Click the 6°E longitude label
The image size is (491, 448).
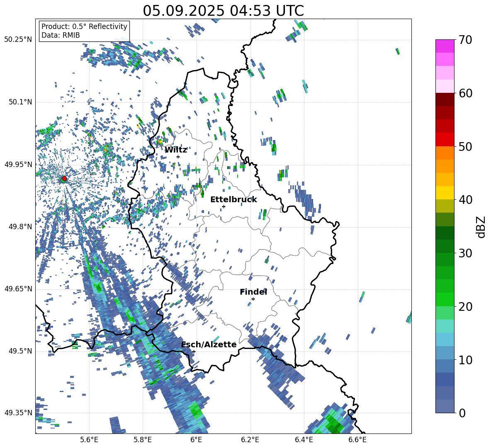[x=196, y=440]
